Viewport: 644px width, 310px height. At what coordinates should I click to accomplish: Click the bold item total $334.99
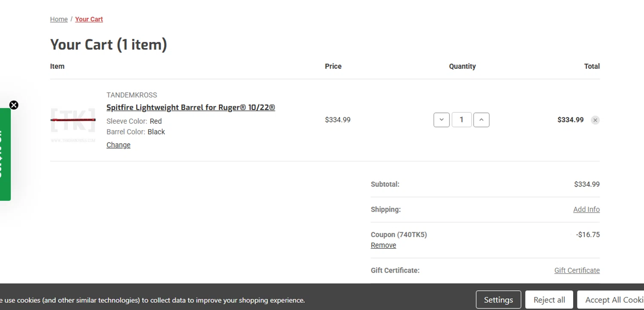point(571,120)
